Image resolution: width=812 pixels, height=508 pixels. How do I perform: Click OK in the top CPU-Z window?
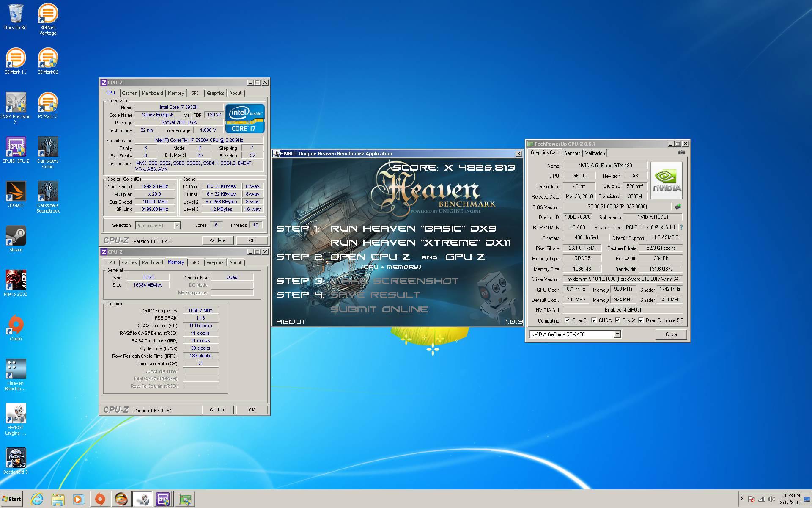pyautogui.click(x=252, y=240)
